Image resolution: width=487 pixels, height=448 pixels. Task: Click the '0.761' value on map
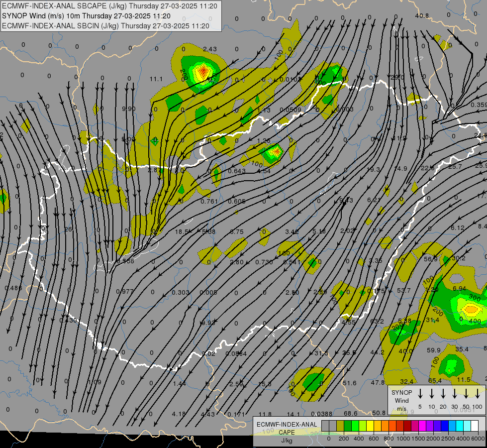coord(209,202)
